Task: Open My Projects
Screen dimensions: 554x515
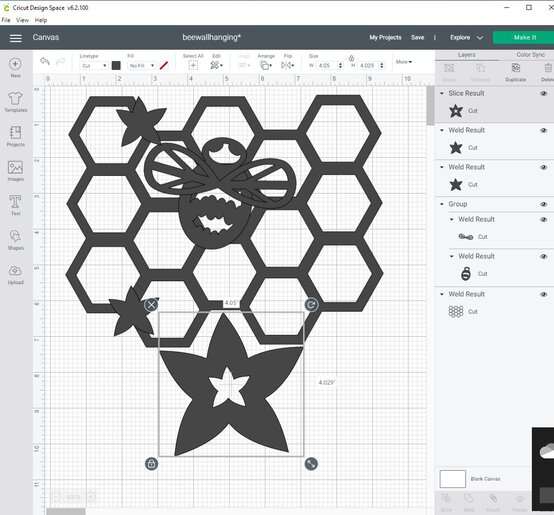Action: [385, 37]
